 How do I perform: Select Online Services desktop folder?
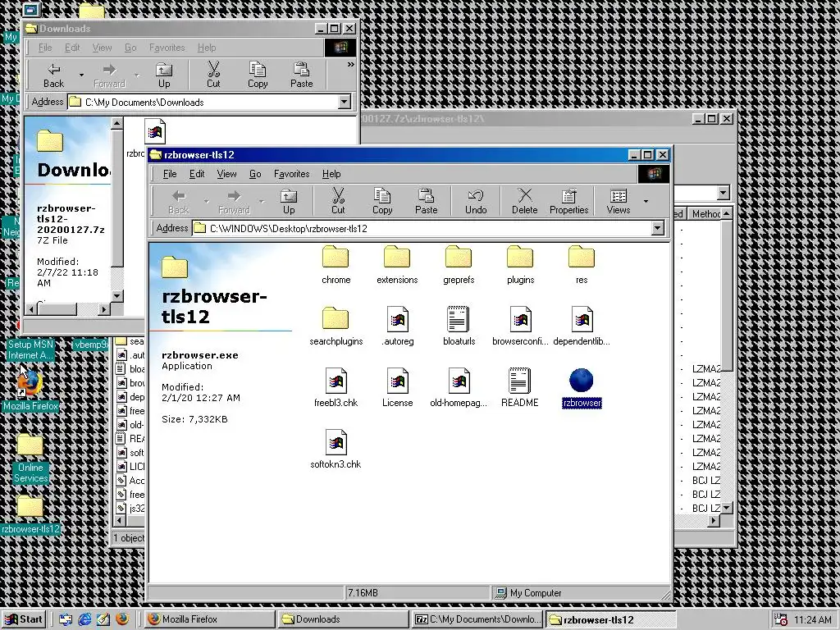tap(30, 459)
